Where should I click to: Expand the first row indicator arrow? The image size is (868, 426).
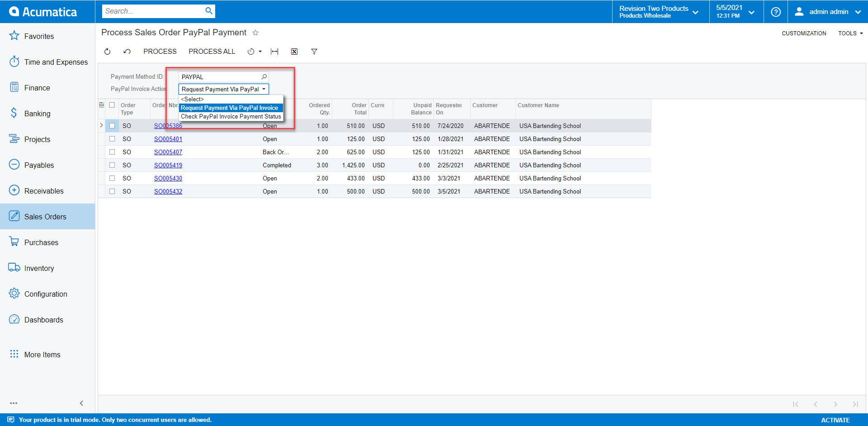point(101,125)
